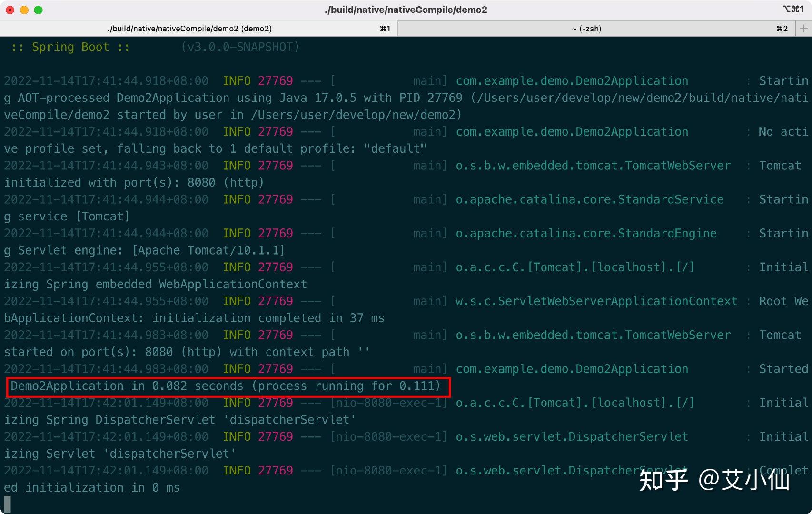Click the terminal cursor block at bottom
Screen dimensions: 812x514
pyautogui.click(x=7, y=504)
